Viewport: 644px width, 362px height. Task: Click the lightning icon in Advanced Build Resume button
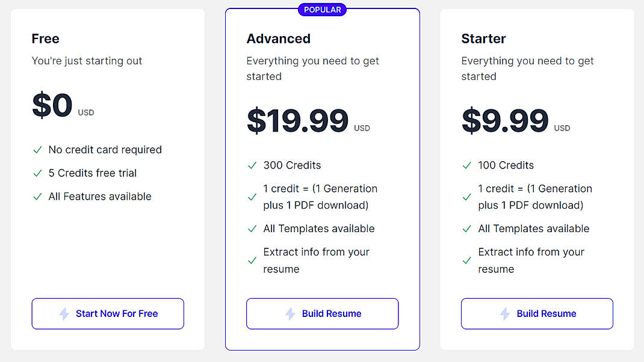tap(291, 313)
